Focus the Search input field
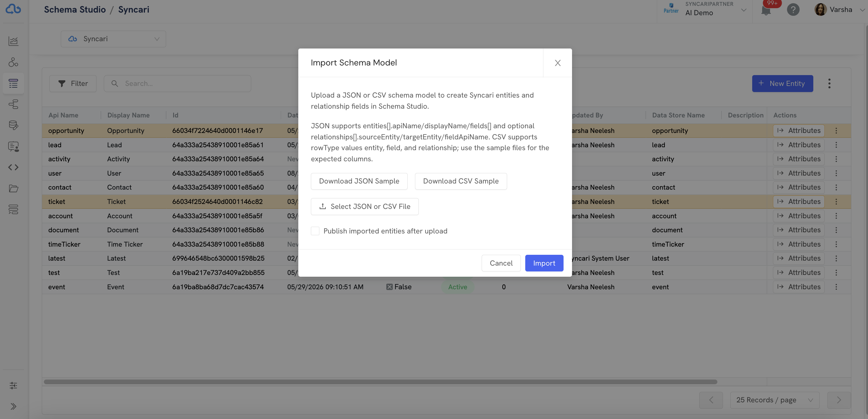Screen dimensions: 868x419 [x=177, y=84]
